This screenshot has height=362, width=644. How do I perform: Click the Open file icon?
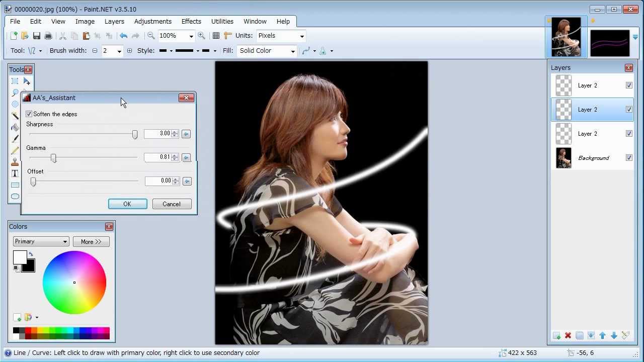[25, 36]
